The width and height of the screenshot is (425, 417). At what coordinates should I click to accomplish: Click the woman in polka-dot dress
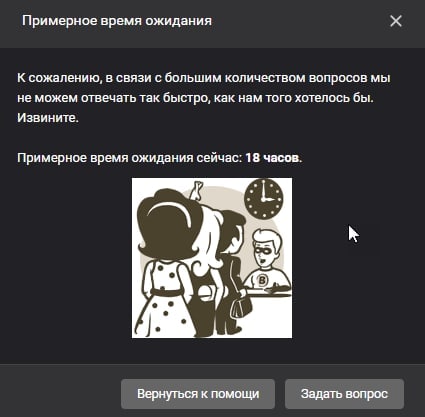point(163,263)
